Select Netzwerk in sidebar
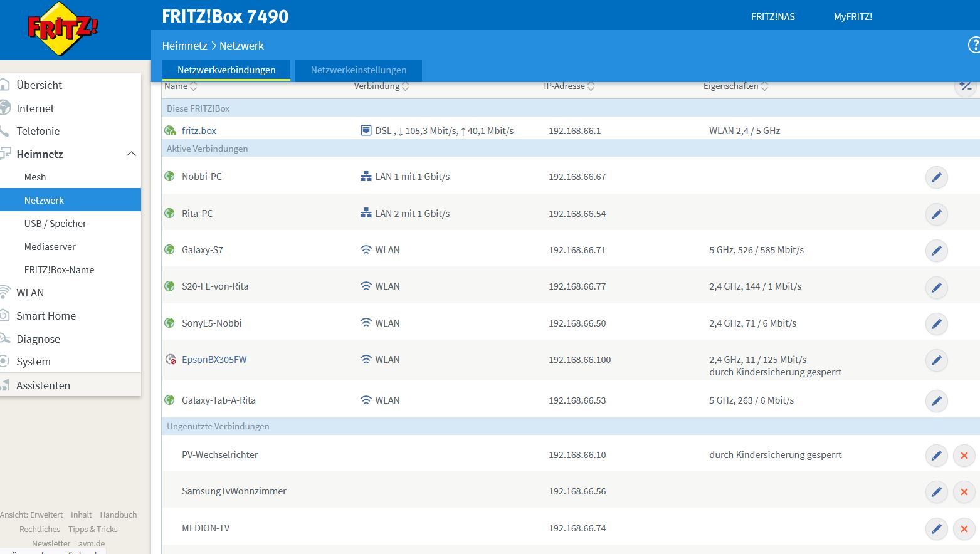 [70, 200]
